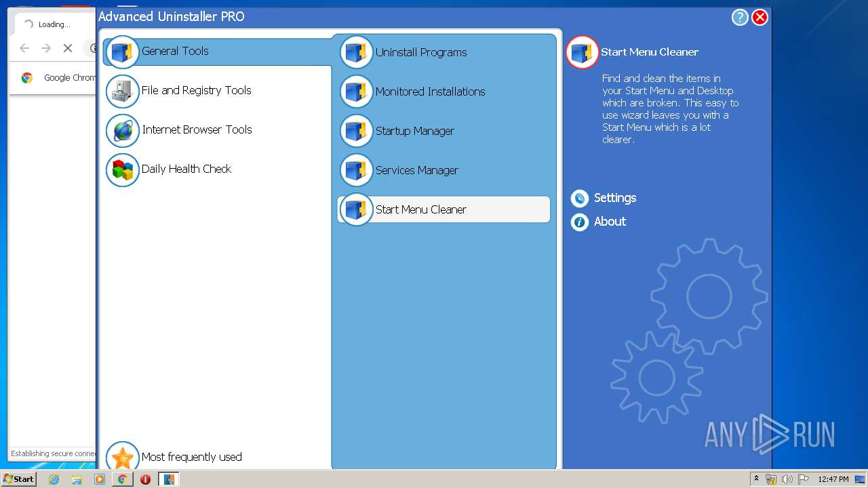Go forward in the Chrome window
The image size is (868, 488).
click(x=46, y=48)
